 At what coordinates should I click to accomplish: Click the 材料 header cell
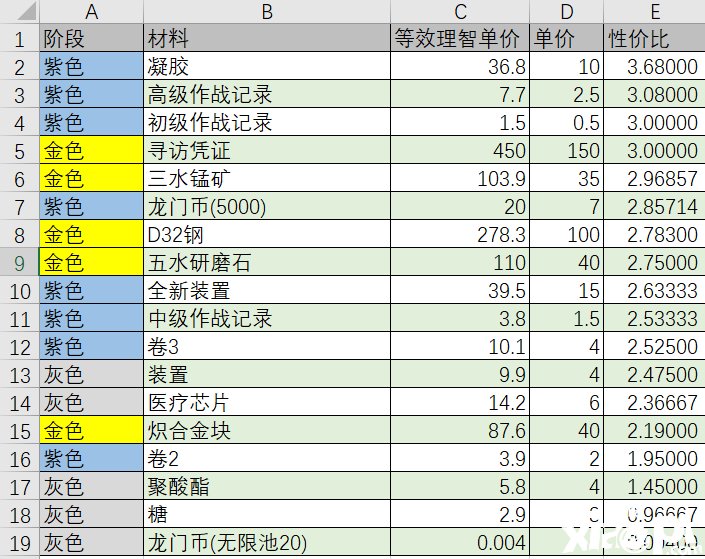coord(267,38)
